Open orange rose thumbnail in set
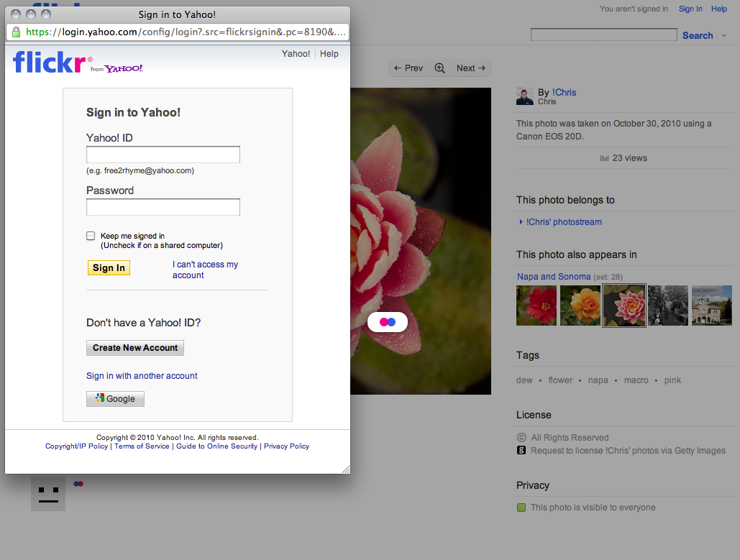Screen dimensions: 740x560 (580, 306)
